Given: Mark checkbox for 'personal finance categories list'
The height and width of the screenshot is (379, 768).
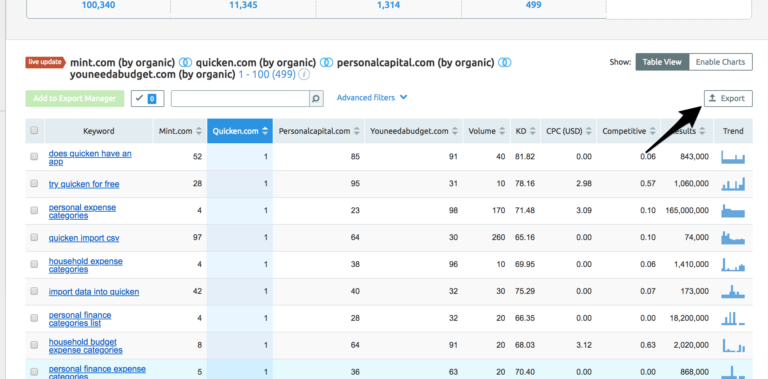Looking at the screenshot, I should click(x=34, y=318).
